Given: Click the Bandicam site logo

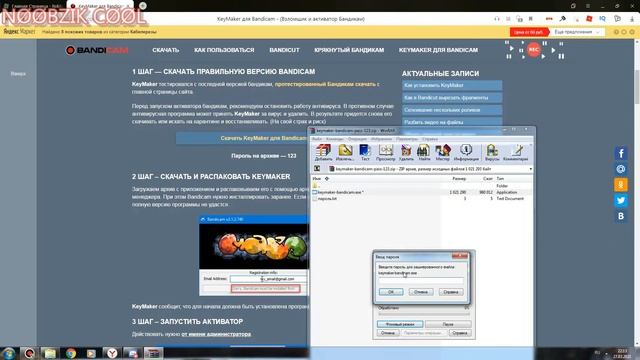Looking at the screenshot, I should click(x=97, y=50).
